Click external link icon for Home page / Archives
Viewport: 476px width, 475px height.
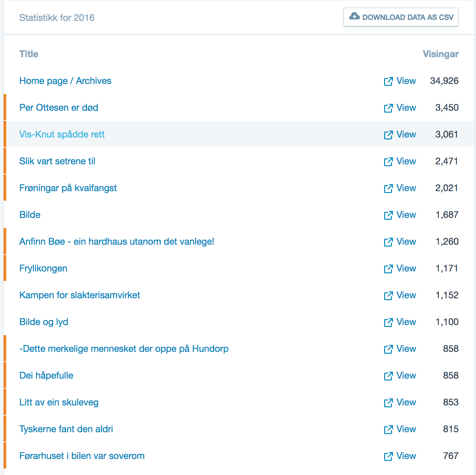(x=388, y=81)
